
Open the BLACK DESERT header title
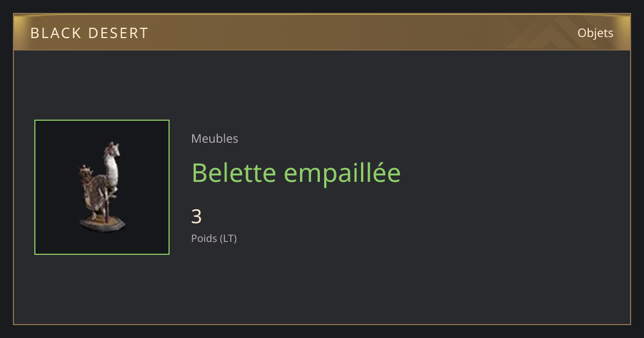(x=89, y=33)
